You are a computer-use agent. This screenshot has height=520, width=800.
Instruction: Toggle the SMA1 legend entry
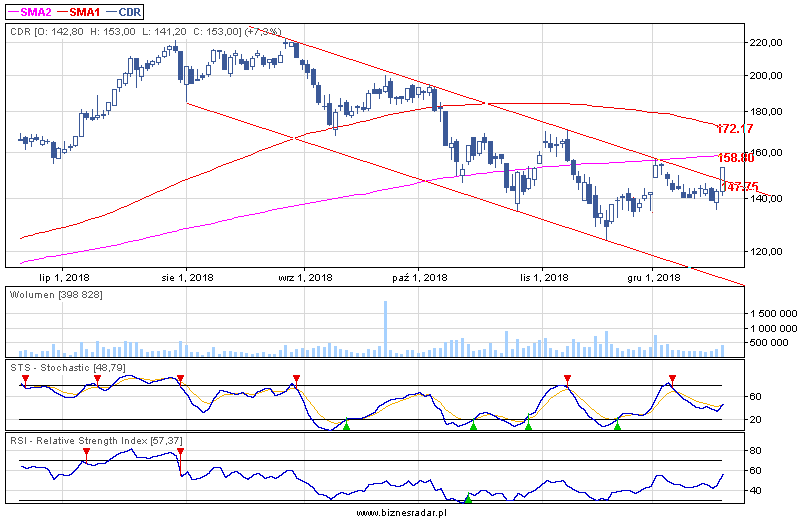(82, 12)
